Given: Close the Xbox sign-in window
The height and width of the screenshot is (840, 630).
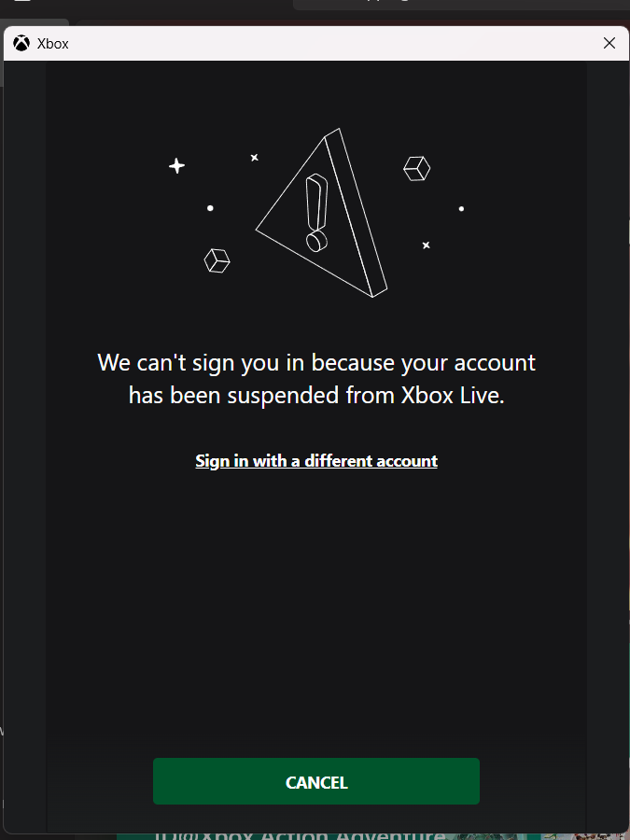Looking at the screenshot, I should [x=609, y=43].
